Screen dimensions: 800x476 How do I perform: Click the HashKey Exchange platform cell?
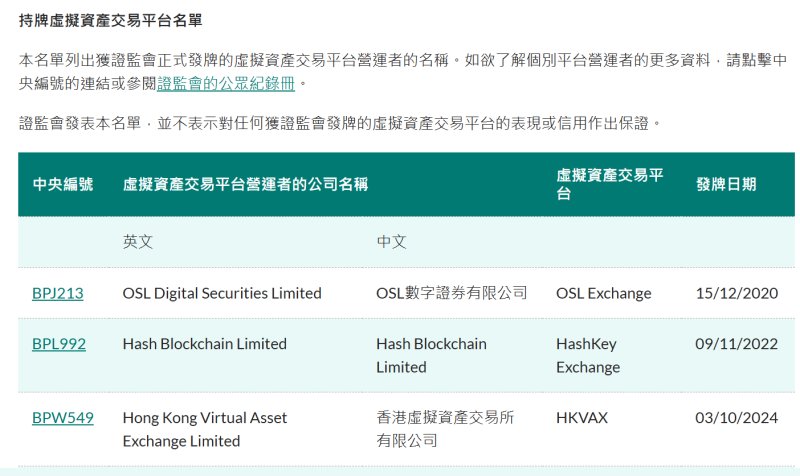coord(588,356)
